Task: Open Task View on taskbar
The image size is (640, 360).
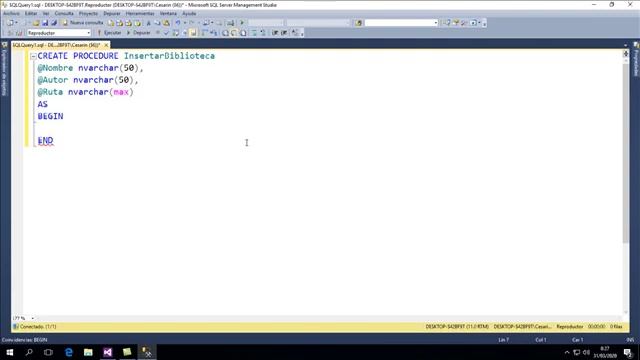Action: [48, 352]
